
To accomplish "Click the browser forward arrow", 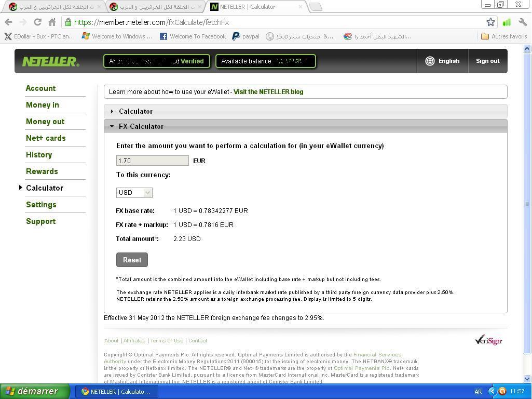I will (x=23, y=22).
